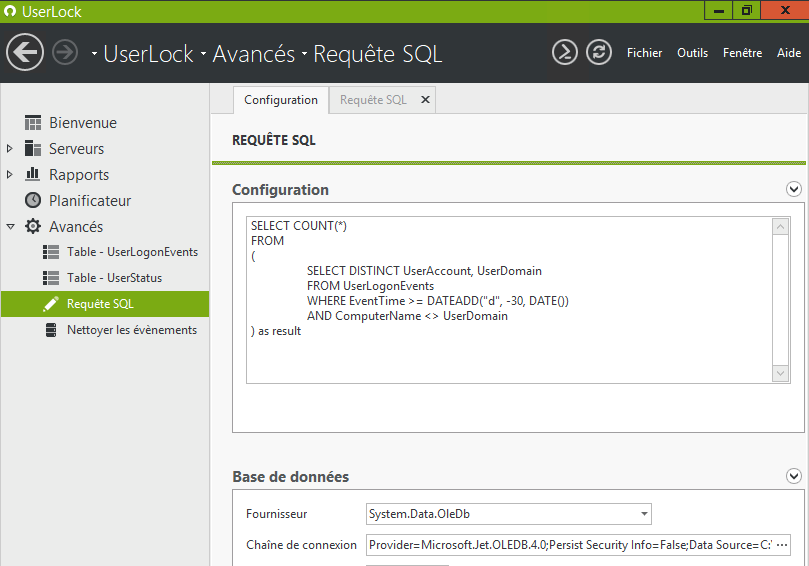Collapse the Avancés tree node

[10, 227]
